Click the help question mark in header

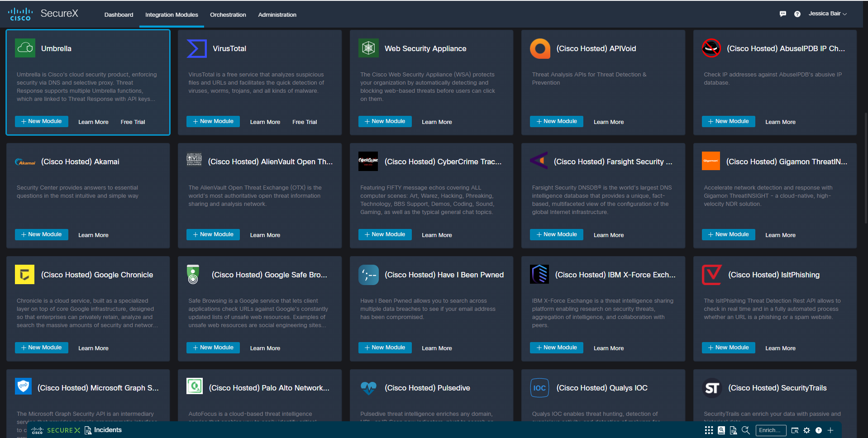tap(797, 14)
